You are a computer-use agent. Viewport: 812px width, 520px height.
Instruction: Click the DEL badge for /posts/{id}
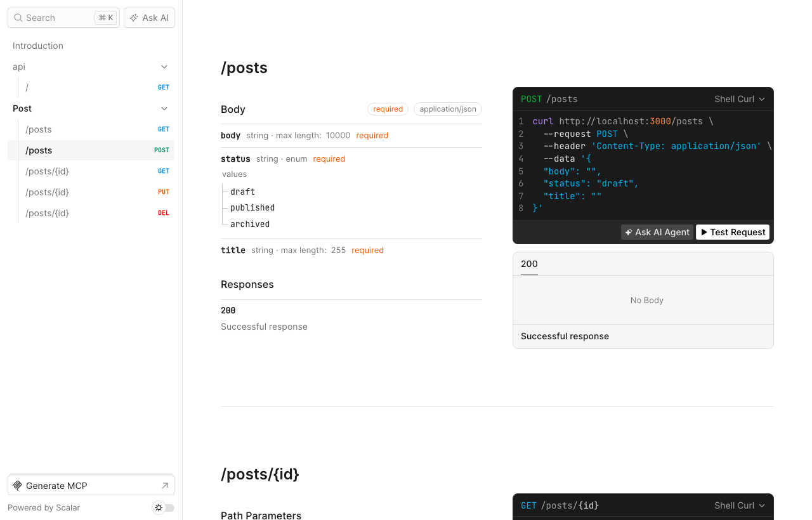[x=164, y=212]
